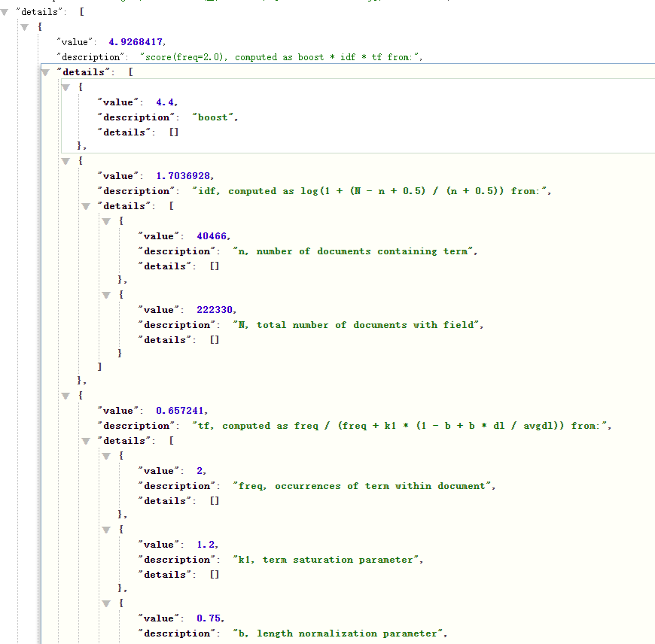
Task: Collapse the b object with value 0.75
Action: point(106,603)
